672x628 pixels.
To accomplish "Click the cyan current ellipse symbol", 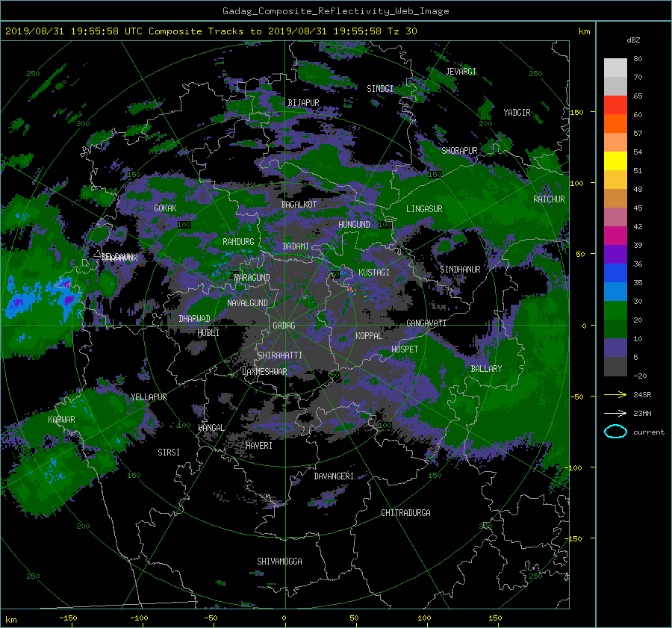I will 615,432.
